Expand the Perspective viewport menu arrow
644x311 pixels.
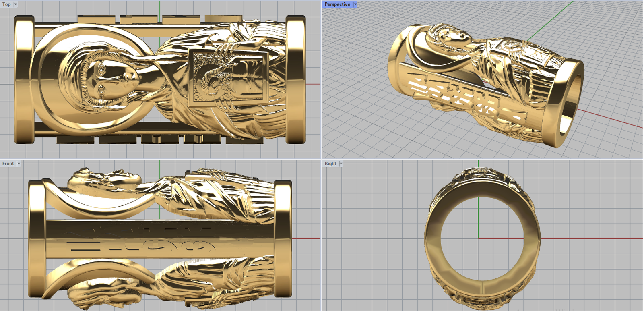click(355, 4)
